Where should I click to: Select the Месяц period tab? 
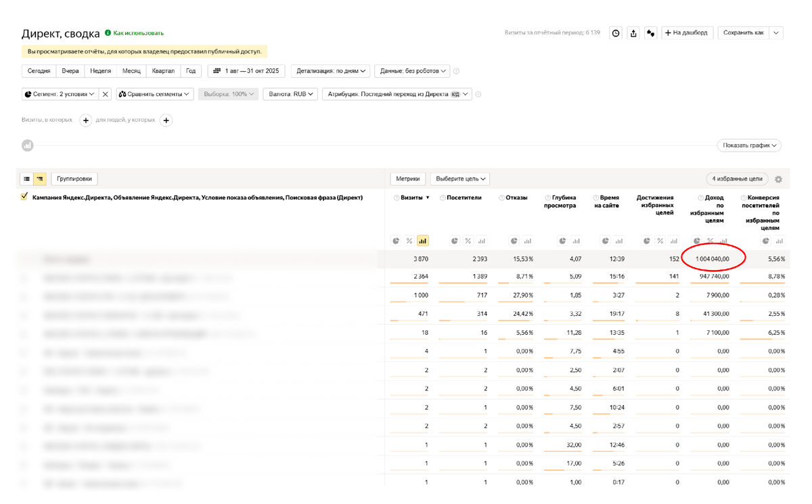[x=131, y=70]
